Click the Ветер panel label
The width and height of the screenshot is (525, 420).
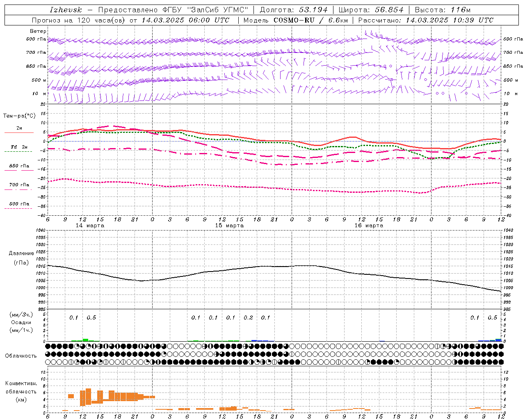pyautogui.click(x=38, y=31)
